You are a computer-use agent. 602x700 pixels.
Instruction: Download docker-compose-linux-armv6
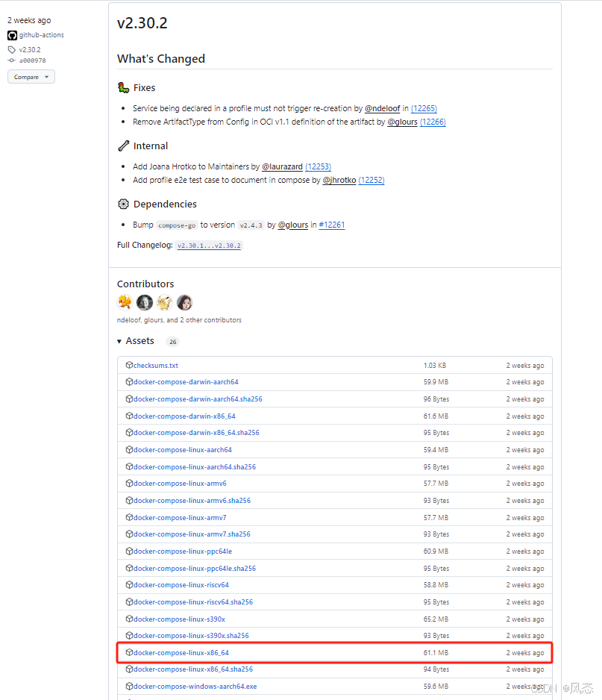tap(181, 484)
